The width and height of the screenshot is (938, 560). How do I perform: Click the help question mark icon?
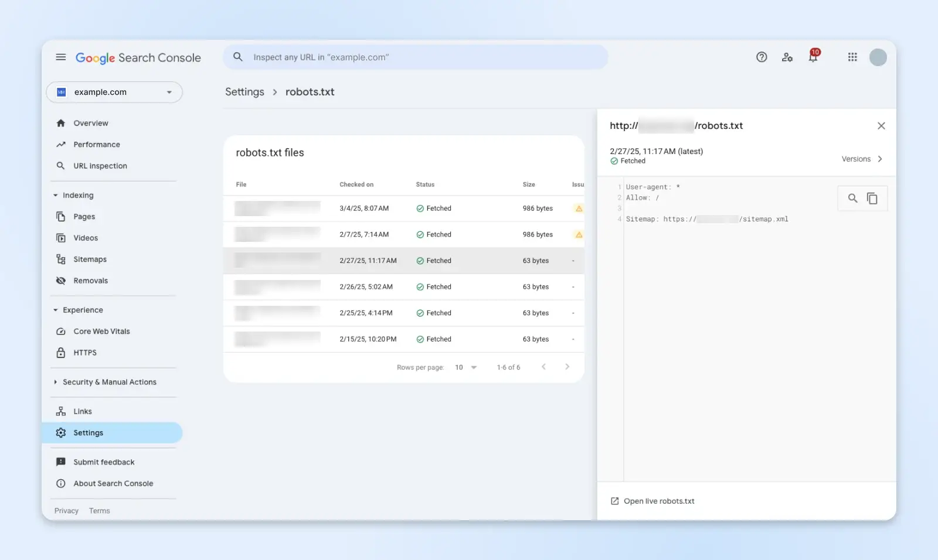pos(762,57)
